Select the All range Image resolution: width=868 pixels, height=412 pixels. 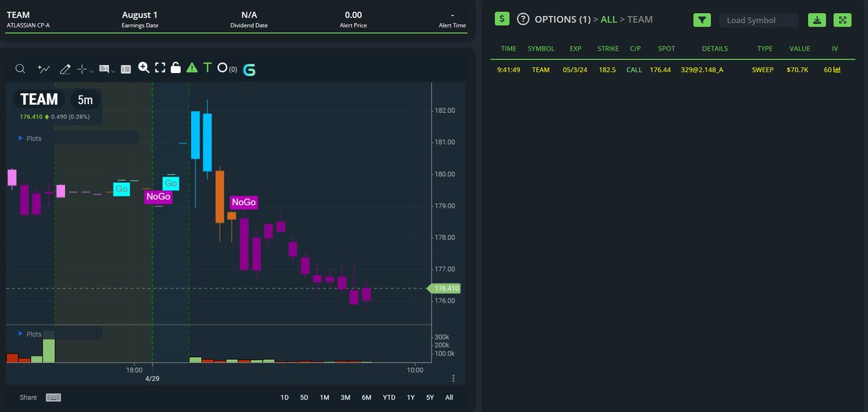[449, 398]
